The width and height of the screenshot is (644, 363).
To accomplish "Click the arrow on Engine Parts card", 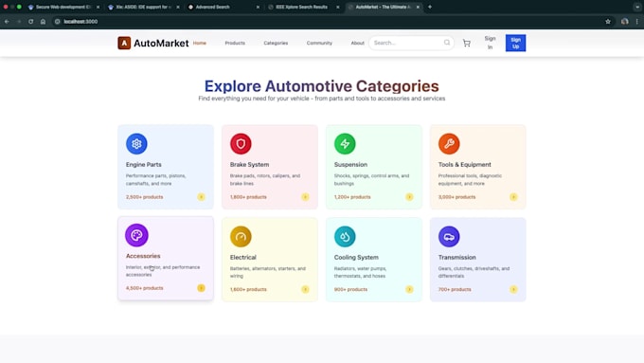I will click(x=201, y=197).
